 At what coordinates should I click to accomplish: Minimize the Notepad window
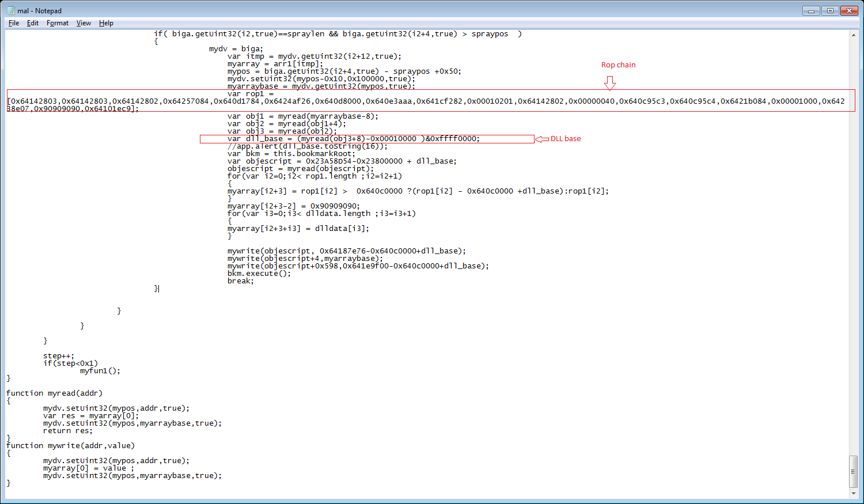[811, 10]
